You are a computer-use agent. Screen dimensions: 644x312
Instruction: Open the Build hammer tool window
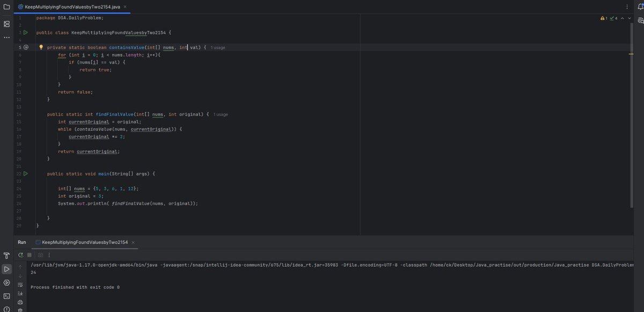6,256
